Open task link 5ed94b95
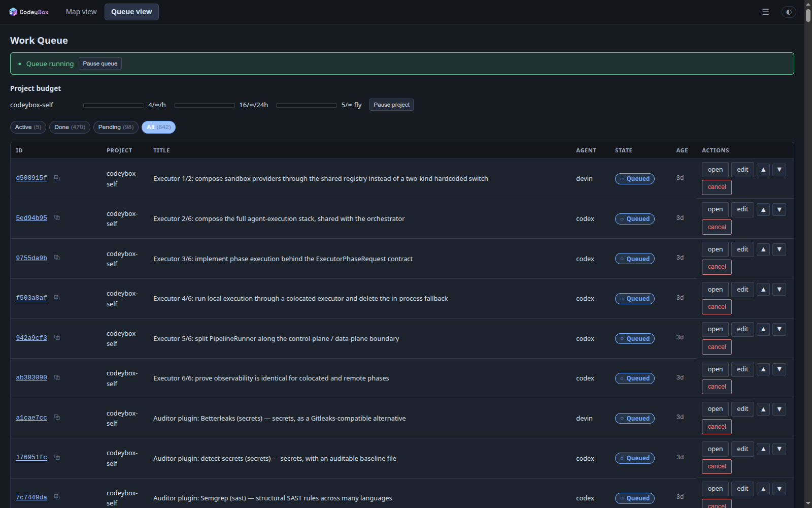This screenshot has height=508, width=812. pos(31,218)
